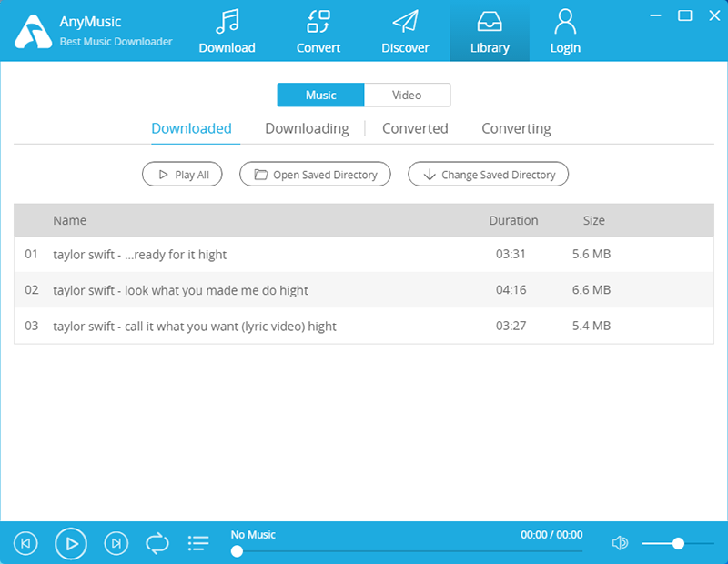
Task: Click the 03:31 duration value
Action: (x=511, y=254)
